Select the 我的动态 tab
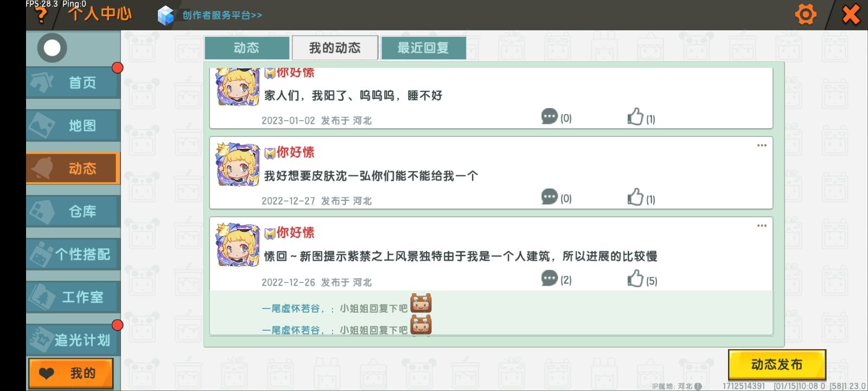This screenshot has width=868, height=391. point(335,48)
